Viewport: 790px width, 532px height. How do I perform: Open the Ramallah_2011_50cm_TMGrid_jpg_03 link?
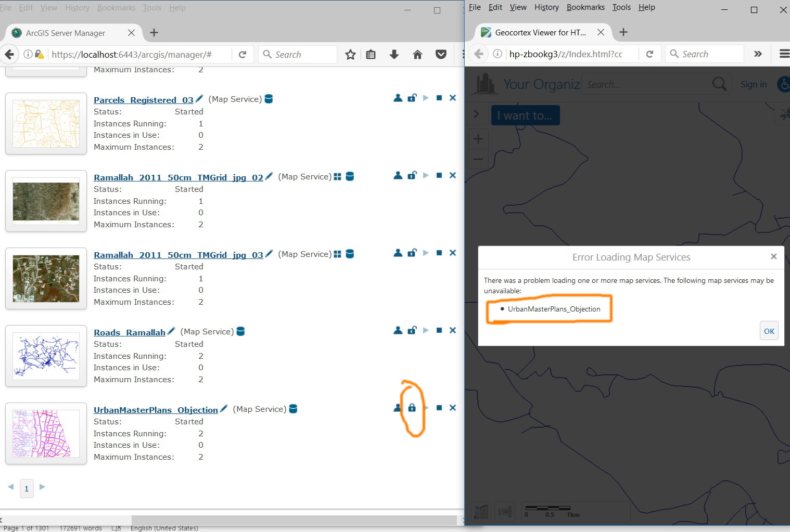pos(179,255)
